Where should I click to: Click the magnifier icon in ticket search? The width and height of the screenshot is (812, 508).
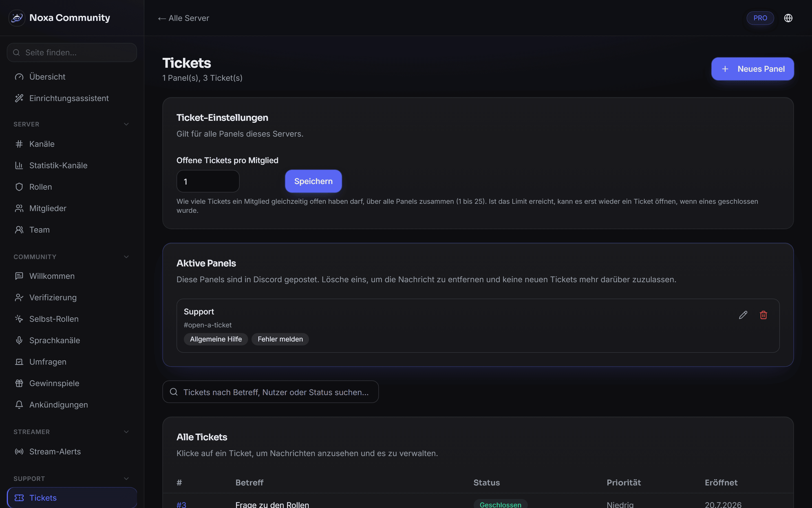point(174,392)
